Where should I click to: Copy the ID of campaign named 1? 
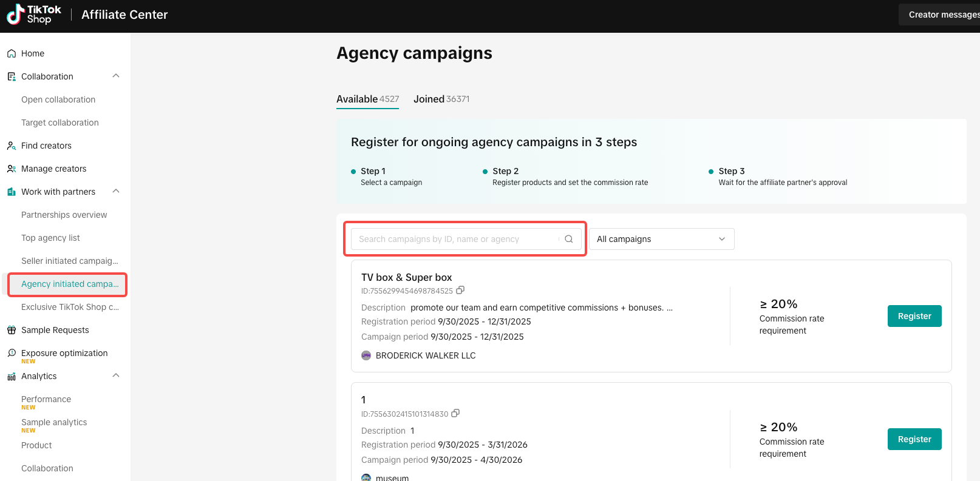455,414
